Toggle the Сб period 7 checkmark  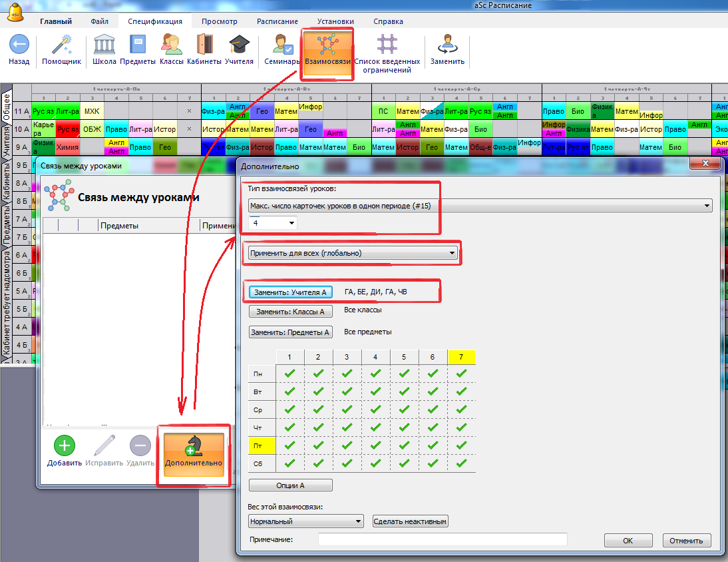[461, 463]
